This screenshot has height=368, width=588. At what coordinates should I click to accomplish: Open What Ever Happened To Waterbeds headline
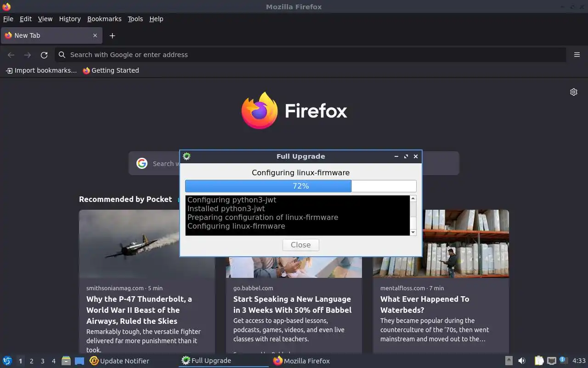point(425,305)
